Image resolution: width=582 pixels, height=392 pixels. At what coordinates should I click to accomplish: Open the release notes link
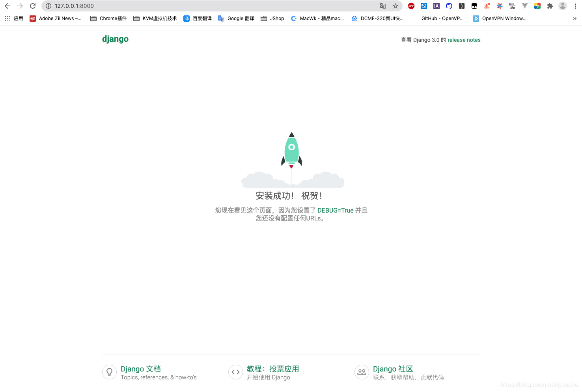(x=464, y=40)
